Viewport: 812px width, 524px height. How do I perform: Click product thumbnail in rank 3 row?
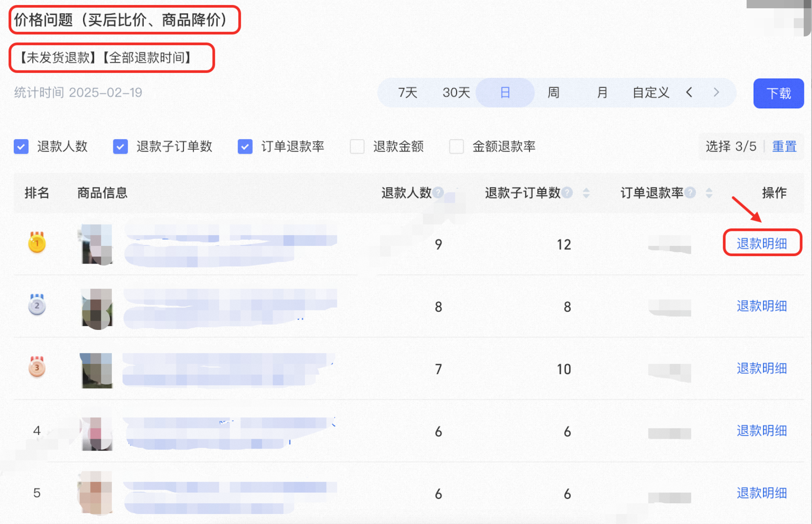click(x=96, y=370)
